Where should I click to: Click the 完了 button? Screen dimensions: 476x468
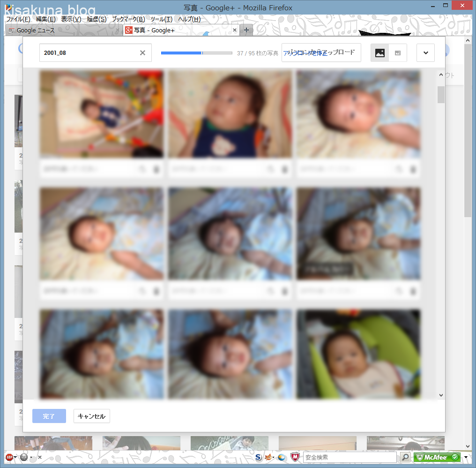49,416
